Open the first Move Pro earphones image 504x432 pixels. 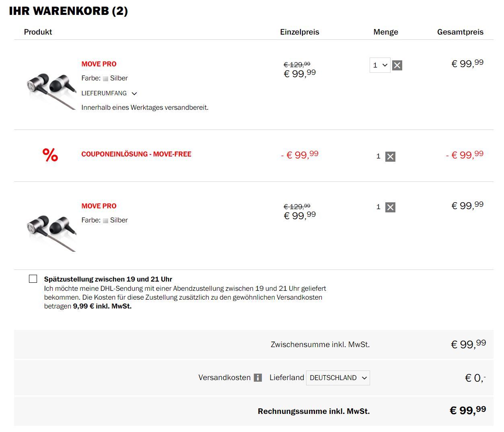coord(51,91)
